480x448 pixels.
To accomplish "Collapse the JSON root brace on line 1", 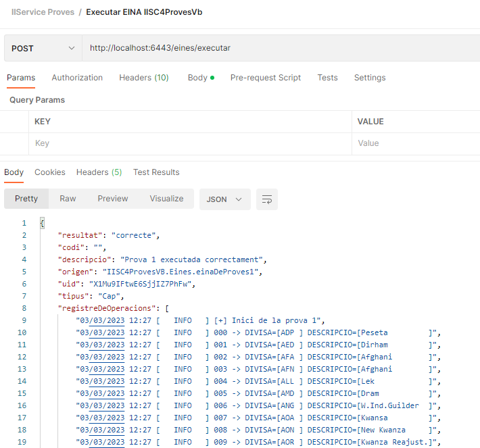I will click(x=42, y=223).
